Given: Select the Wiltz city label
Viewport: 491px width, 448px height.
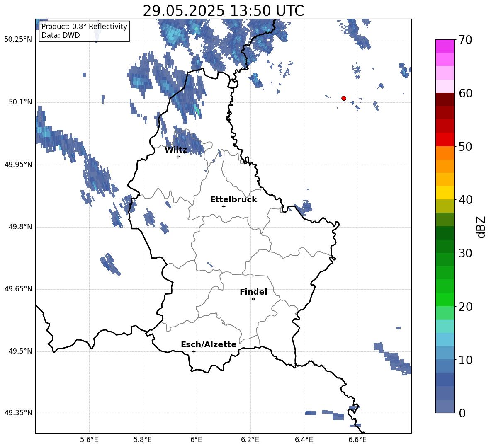Looking at the screenshot, I should [x=176, y=150].
